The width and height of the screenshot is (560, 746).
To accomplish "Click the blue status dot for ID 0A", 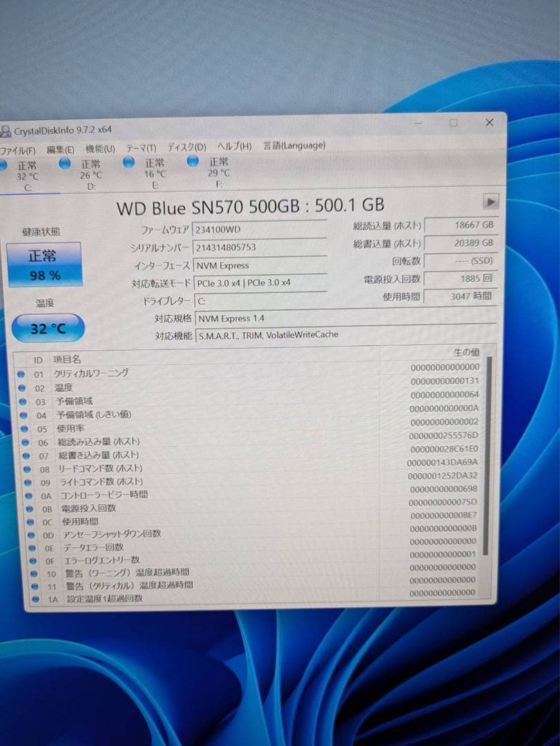I will tap(28, 496).
